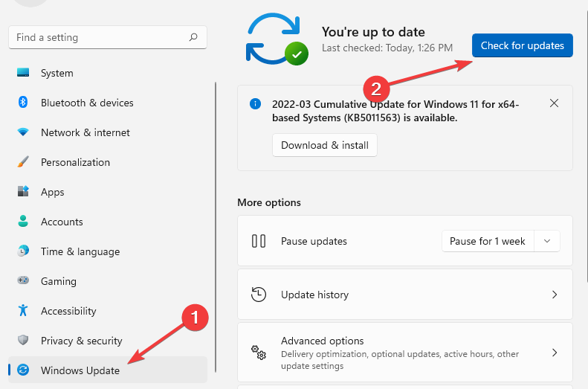Screen dimensions: 588x389
Task: Focus the Find a setting search box
Action: [108, 37]
